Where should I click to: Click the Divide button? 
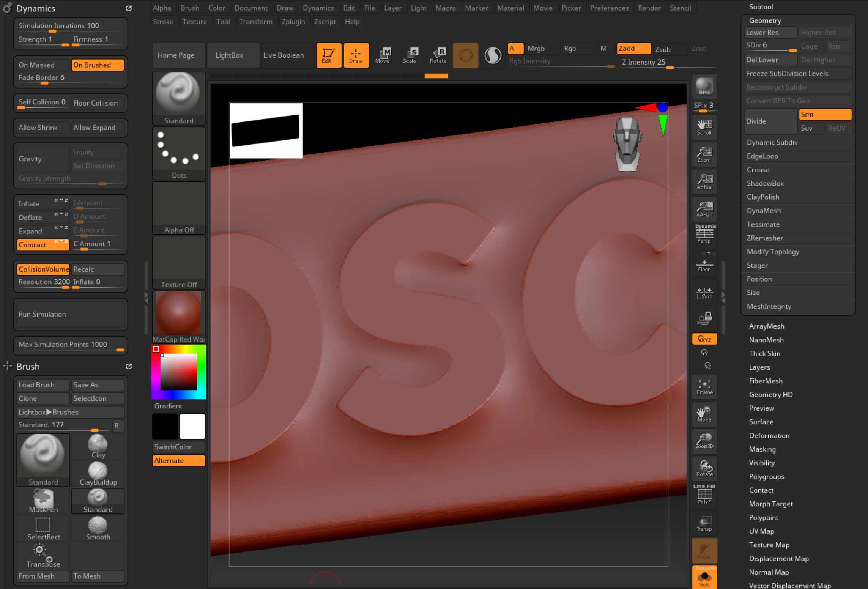click(770, 121)
